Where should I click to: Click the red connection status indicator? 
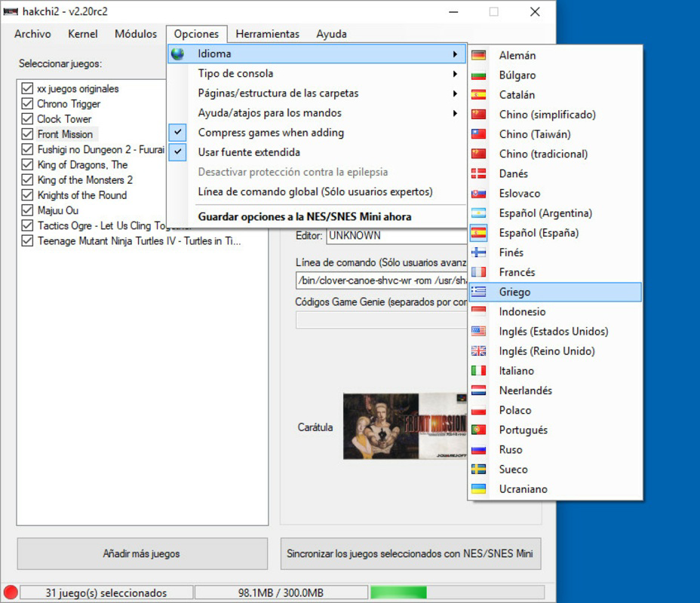click(x=11, y=592)
